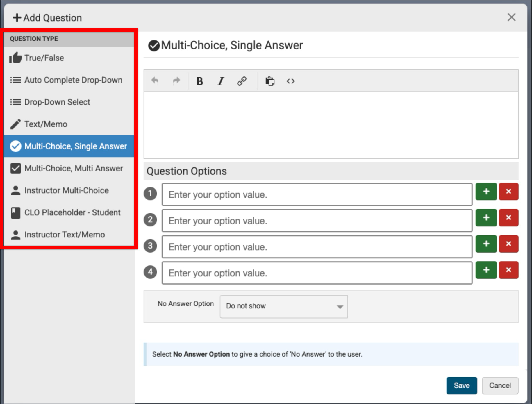Insert a link using the chain icon
The width and height of the screenshot is (532, 404).
(x=242, y=81)
